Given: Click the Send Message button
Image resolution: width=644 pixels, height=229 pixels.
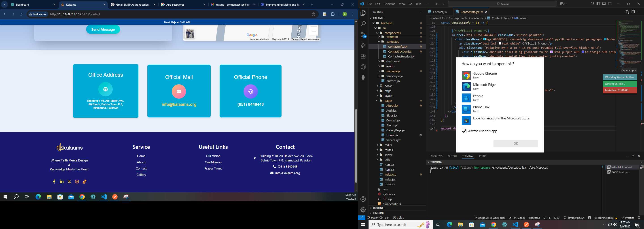Looking at the screenshot, I should pos(103,30).
